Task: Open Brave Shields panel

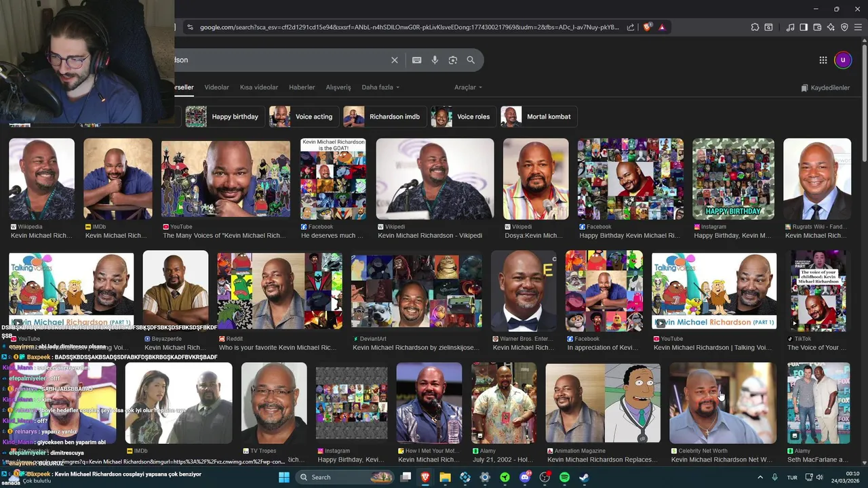Action: 648,27
